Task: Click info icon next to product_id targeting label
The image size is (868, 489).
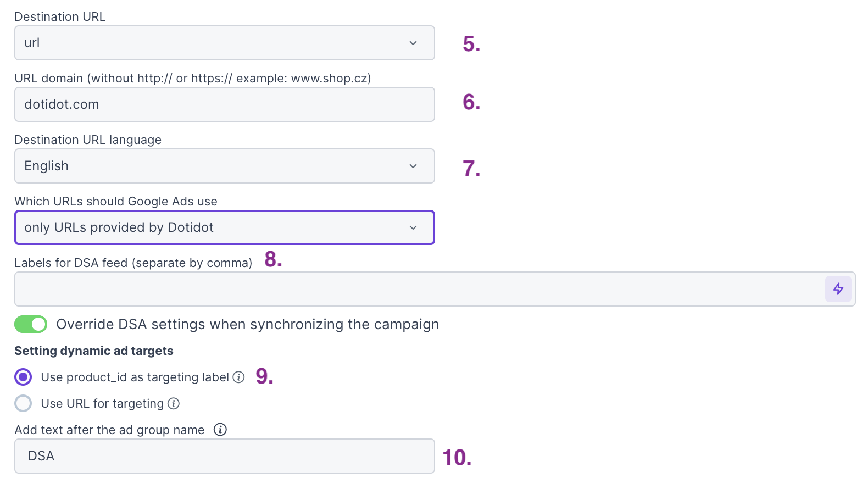Action: [238, 377]
